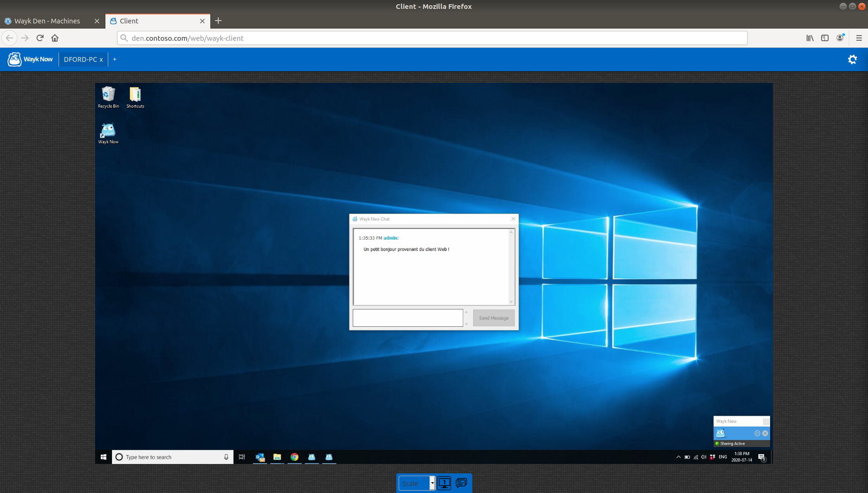Open Wayk Now desktop shortcut

click(108, 133)
